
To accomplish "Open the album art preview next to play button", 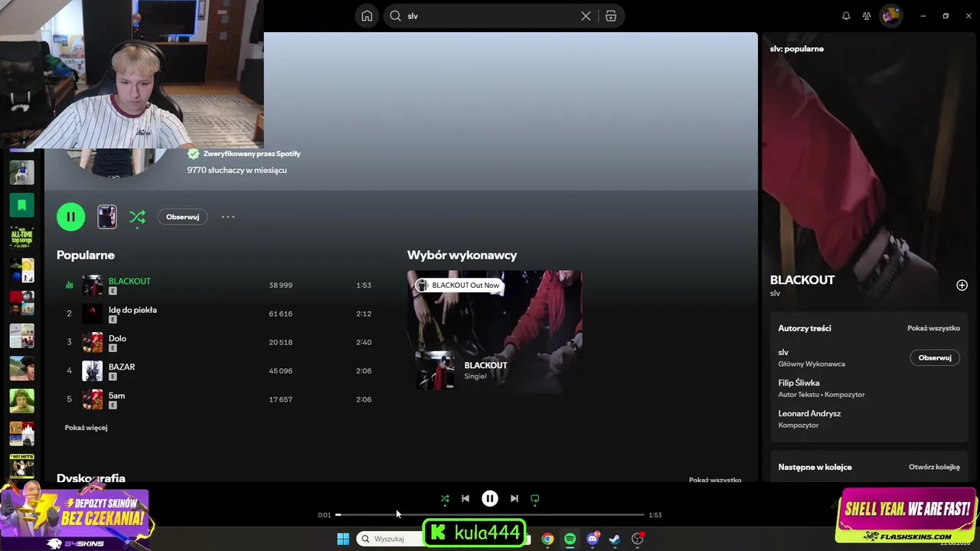I will tap(107, 217).
